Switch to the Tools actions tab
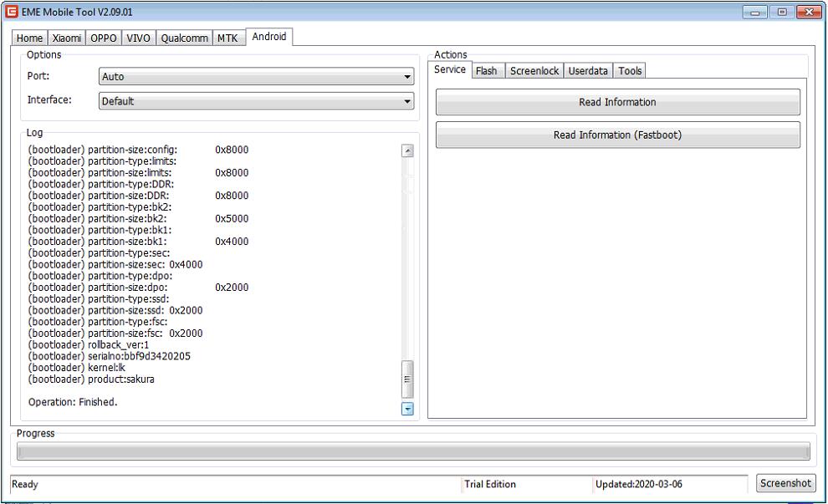828x504 pixels. (x=630, y=71)
